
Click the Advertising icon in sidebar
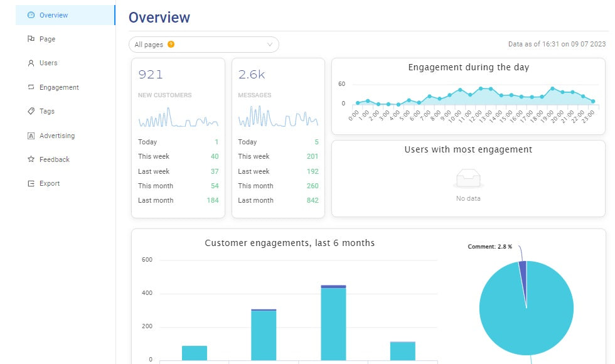[31, 136]
